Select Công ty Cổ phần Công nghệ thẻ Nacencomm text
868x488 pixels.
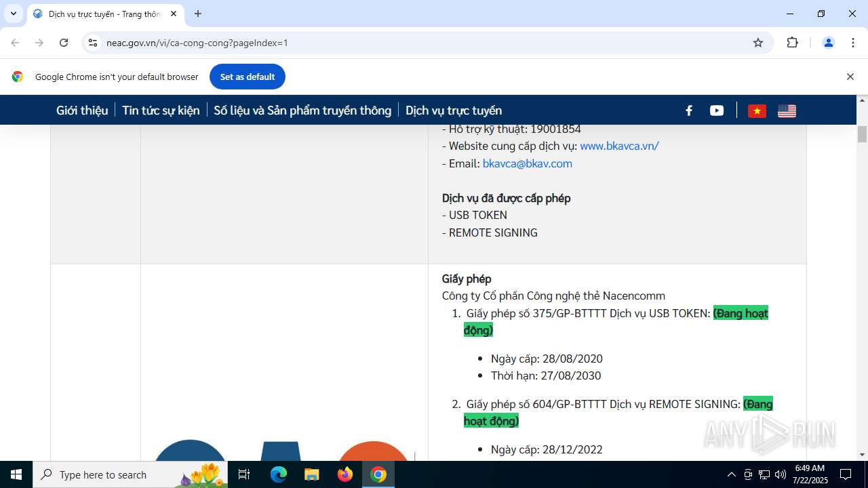pos(553,296)
